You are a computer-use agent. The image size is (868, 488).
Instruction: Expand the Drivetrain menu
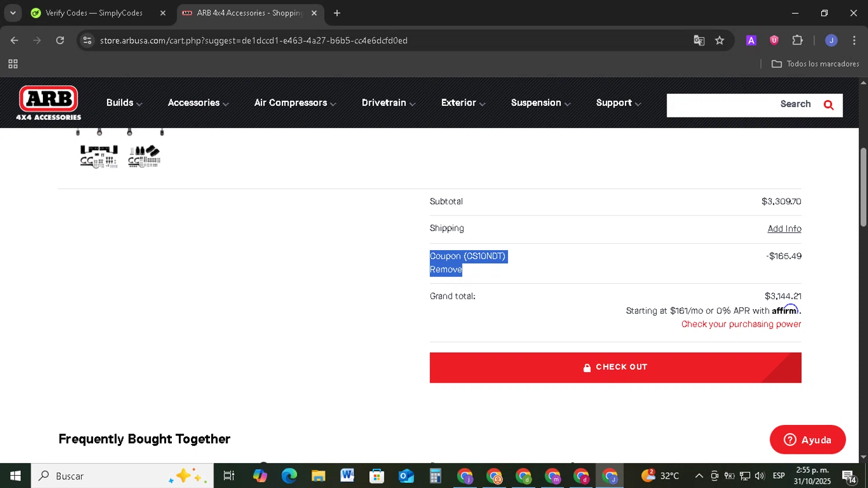(389, 103)
